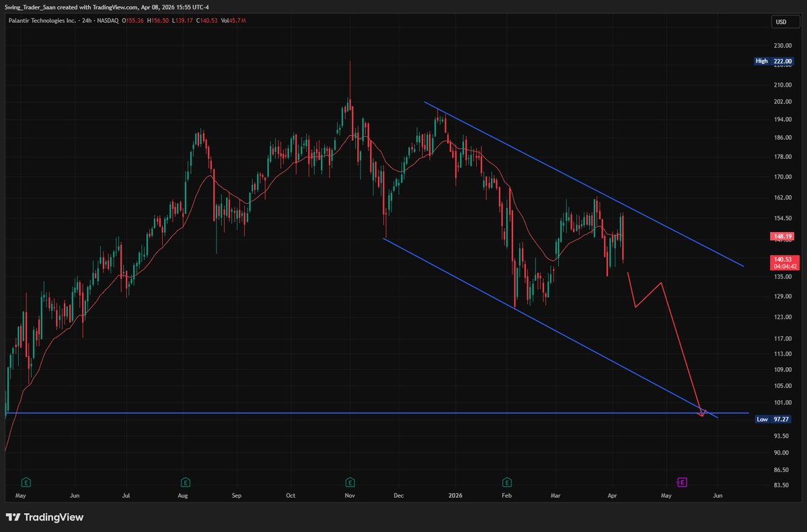Click the 105.00 price axis label
807x532 pixels.
[781, 385]
